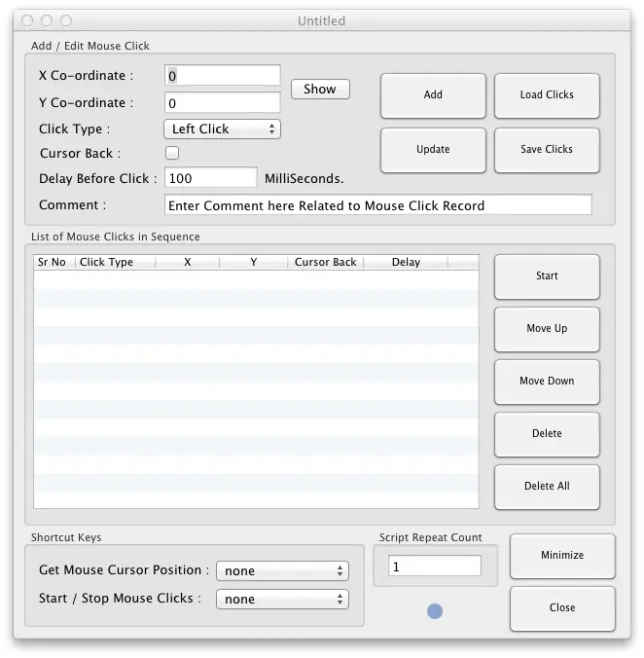
Task: Click the Script Repeat Count field
Action: pos(435,567)
